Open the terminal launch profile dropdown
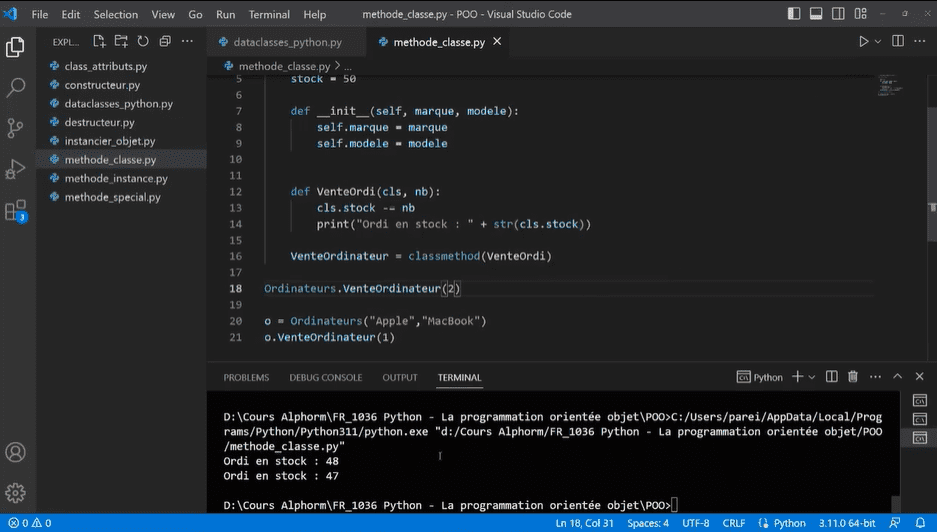The width and height of the screenshot is (937, 532). (812, 377)
